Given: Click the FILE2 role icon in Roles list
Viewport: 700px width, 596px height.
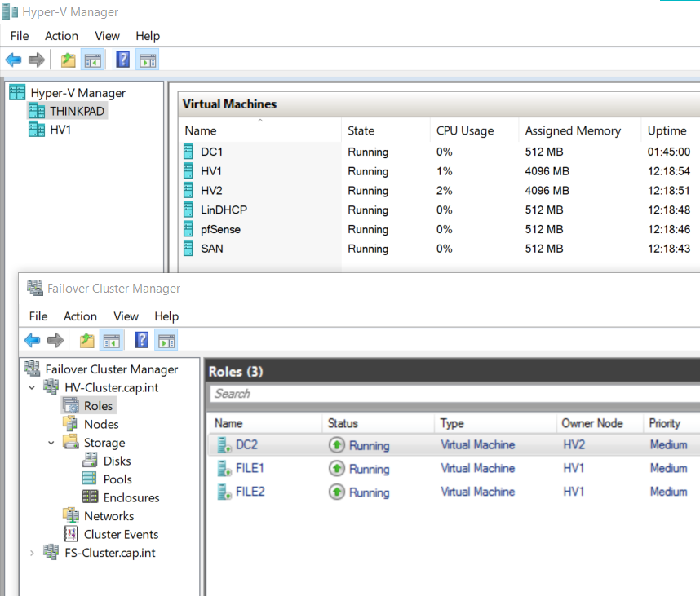Looking at the screenshot, I should click(x=224, y=492).
